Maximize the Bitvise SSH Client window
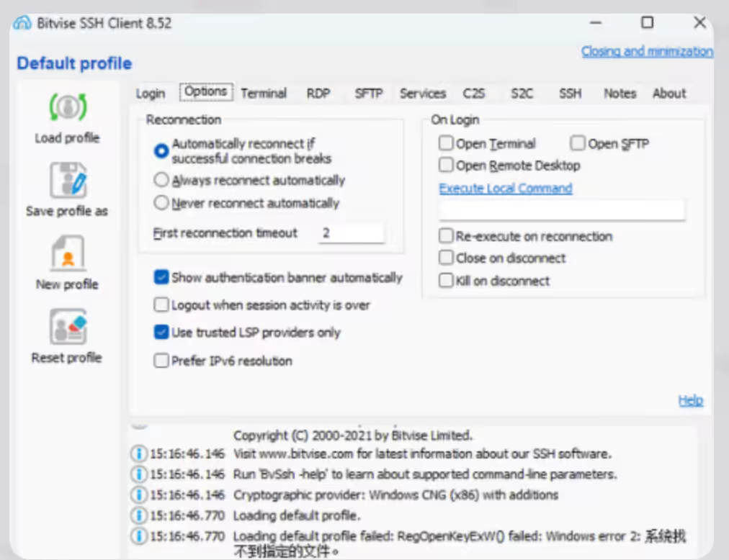This screenshot has width=729, height=560. [x=647, y=22]
